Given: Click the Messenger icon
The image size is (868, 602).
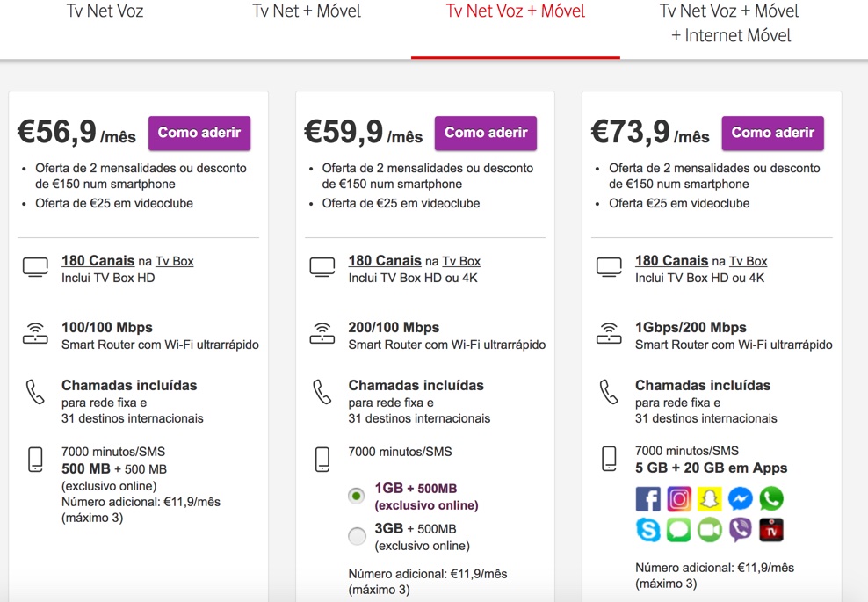Looking at the screenshot, I should point(740,498).
